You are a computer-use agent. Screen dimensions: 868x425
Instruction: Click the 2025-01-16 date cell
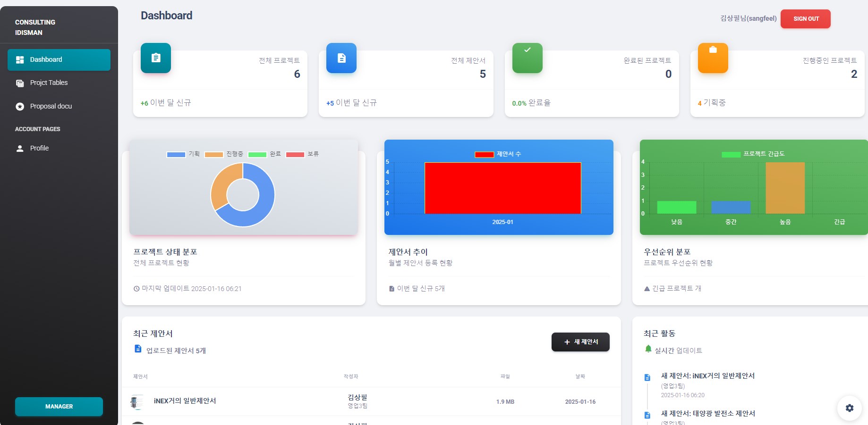(580, 402)
